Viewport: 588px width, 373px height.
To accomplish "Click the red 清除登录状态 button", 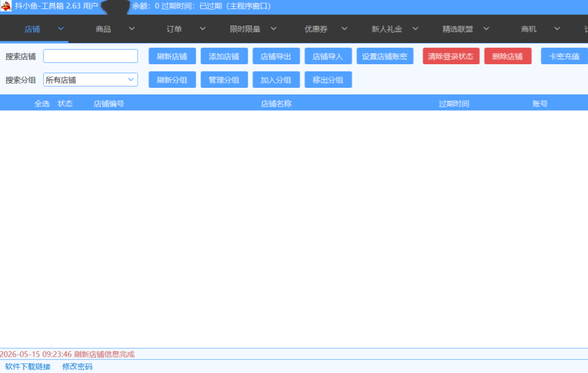I will point(451,56).
